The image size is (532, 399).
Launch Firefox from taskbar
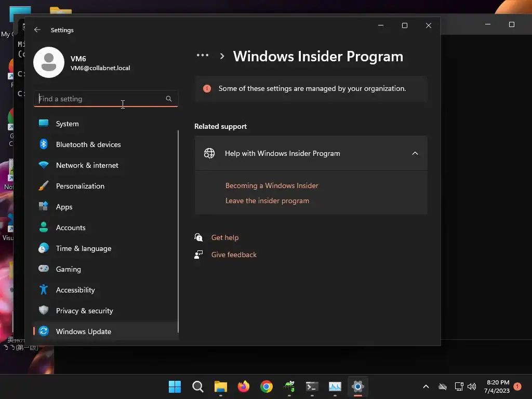point(243,387)
